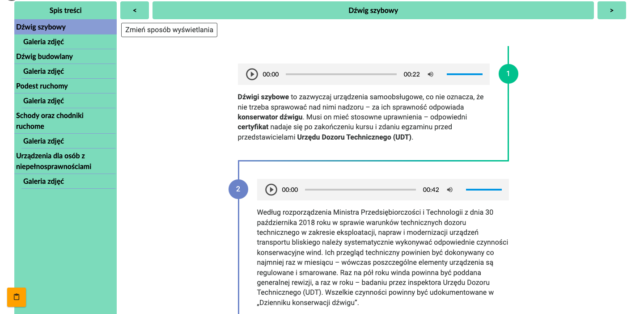Screen dimensions: 644x314
Task: Go to next section with right arrow
Action: click(611, 10)
